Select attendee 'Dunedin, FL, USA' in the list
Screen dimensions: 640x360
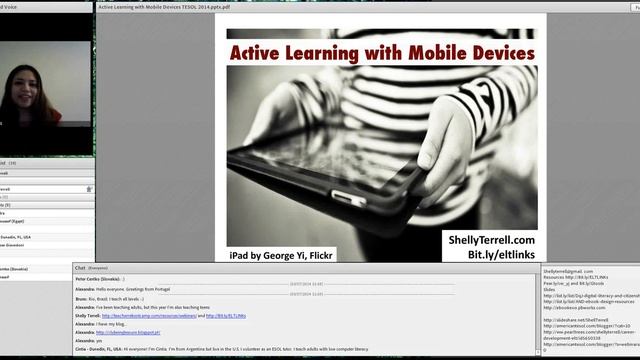(47, 237)
